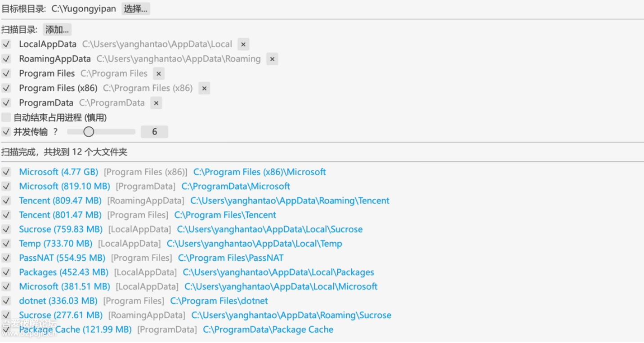Click the concurrent transfer slider handle
644x343 pixels.
(x=89, y=132)
